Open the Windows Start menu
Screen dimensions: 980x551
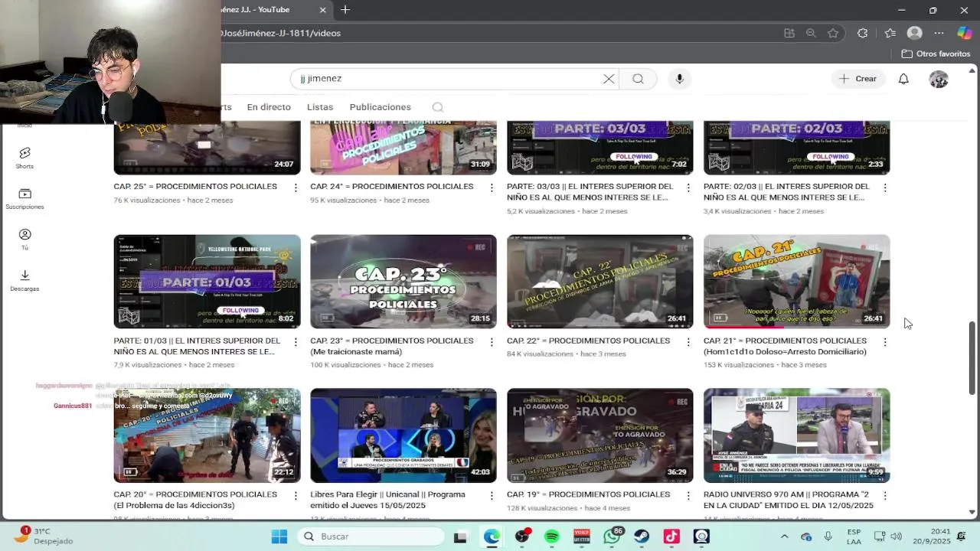(279, 536)
